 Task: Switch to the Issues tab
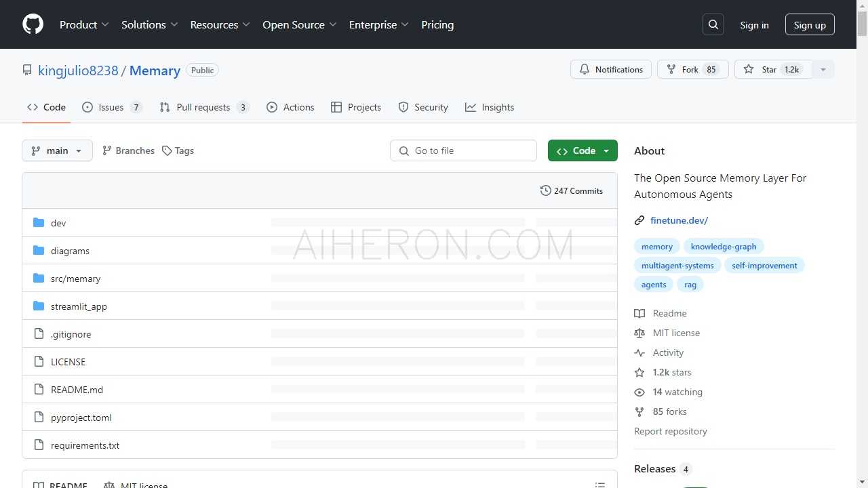pyautogui.click(x=112, y=107)
